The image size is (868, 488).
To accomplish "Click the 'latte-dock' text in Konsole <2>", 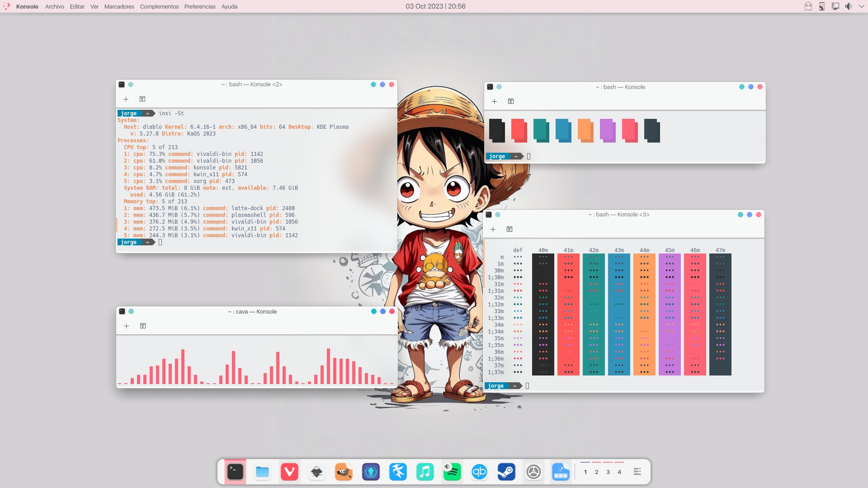I will [247, 208].
